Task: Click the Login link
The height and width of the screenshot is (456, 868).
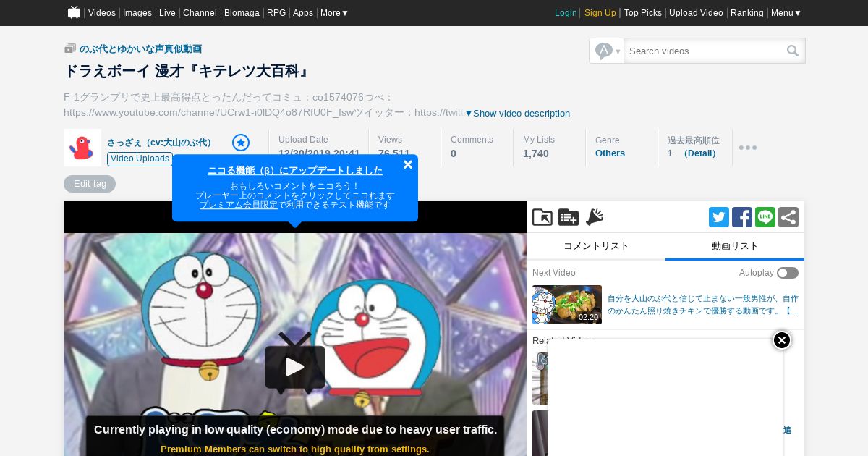Action: coord(566,13)
